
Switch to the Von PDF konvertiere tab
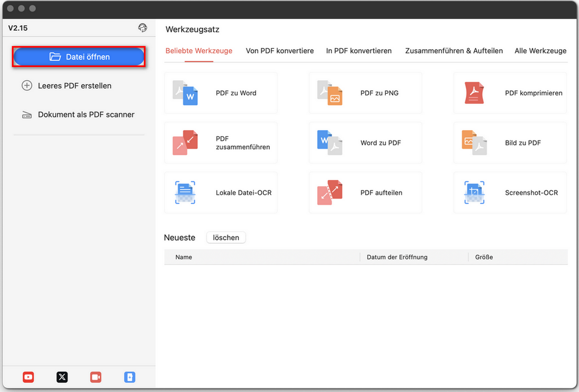(x=279, y=51)
